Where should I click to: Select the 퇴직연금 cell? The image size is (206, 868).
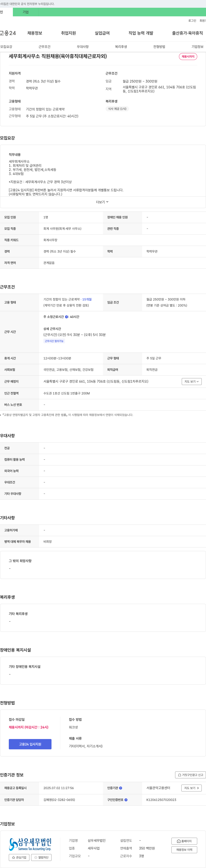coord(152,370)
